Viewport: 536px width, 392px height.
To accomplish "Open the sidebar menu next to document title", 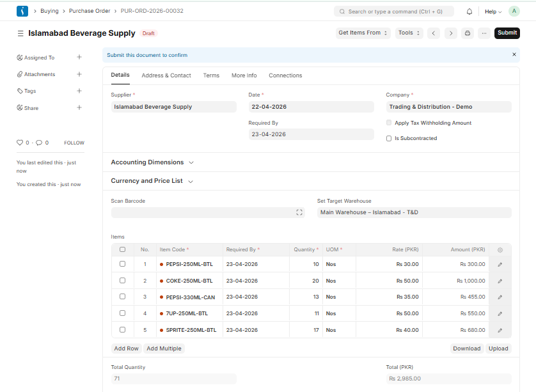I will (x=20, y=32).
